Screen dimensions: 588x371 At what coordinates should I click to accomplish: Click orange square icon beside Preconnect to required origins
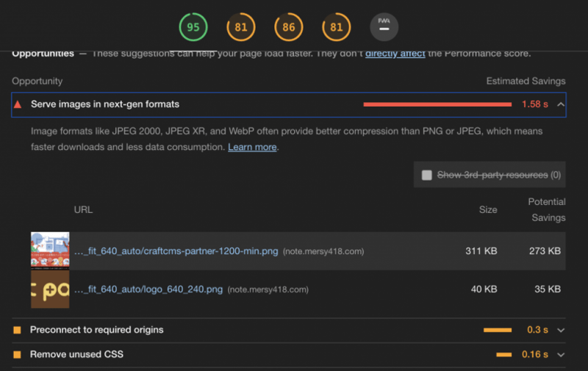[18, 330]
